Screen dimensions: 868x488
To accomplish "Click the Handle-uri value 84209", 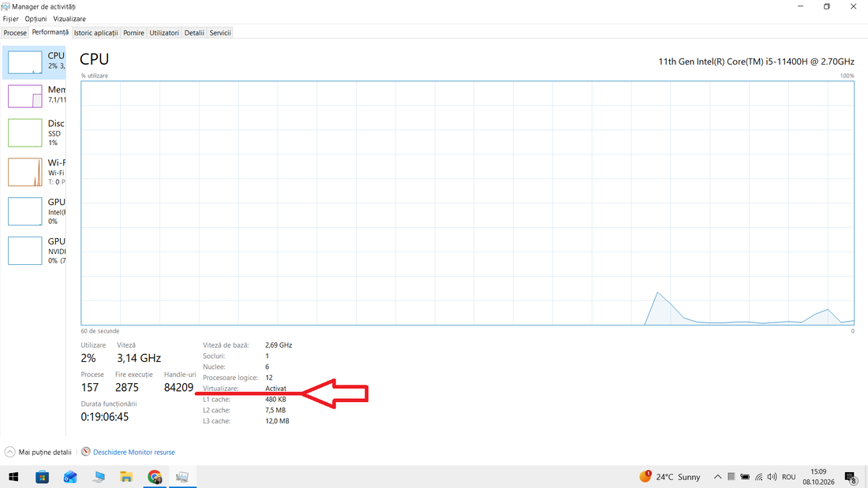I will click(179, 387).
